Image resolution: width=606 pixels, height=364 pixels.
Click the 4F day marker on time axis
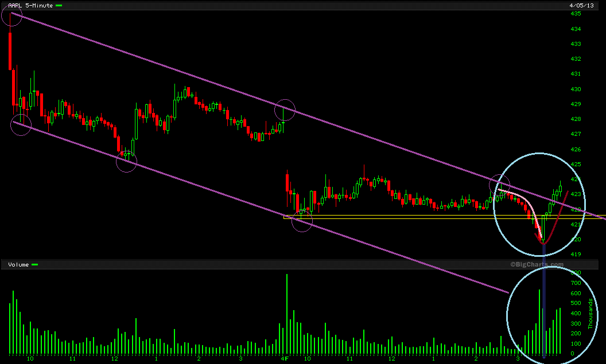[285, 359]
